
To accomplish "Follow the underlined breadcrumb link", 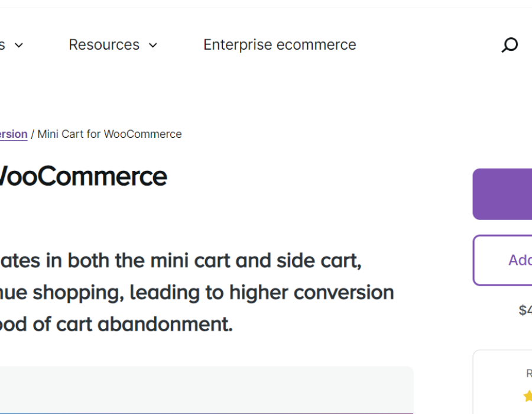I will pos(13,134).
